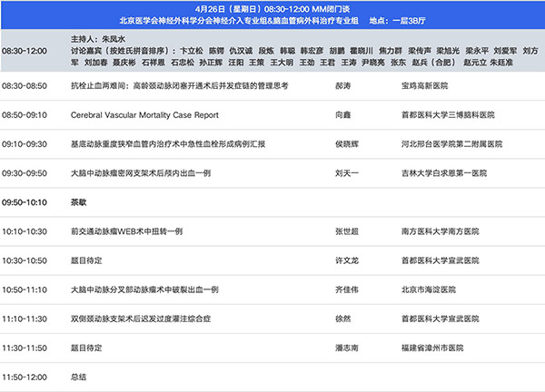Click 福建省漳州市医院 affiliation
The image size is (545, 392).
pyautogui.click(x=433, y=348)
